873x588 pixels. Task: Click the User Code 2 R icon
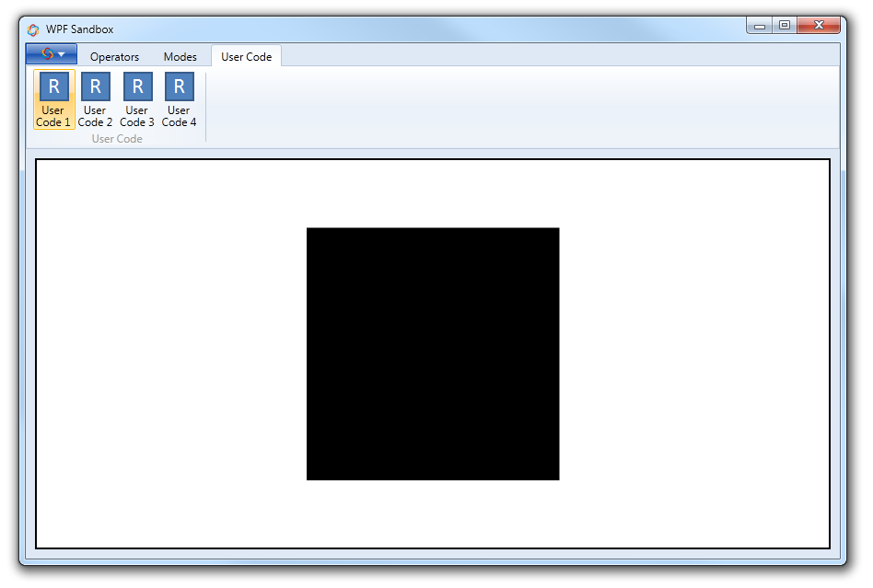[95, 85]
